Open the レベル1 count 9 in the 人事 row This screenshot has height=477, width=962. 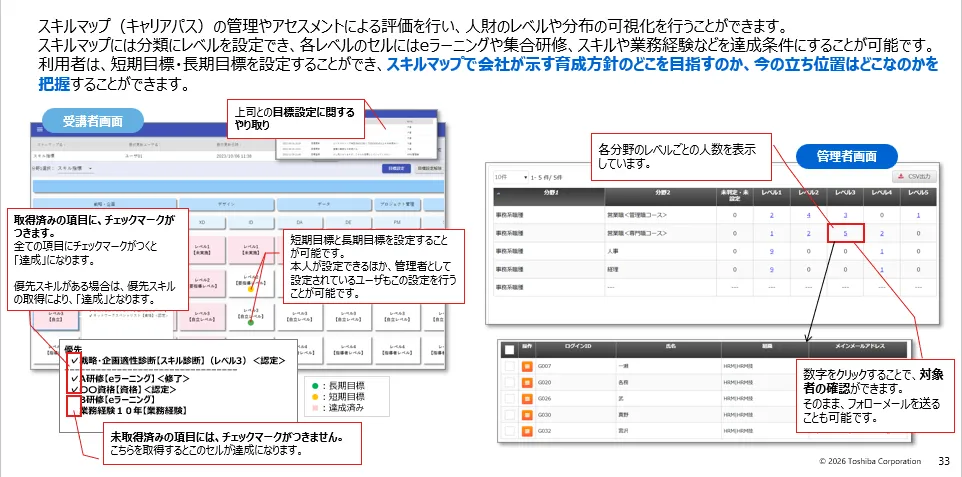[x=771, y=251]
